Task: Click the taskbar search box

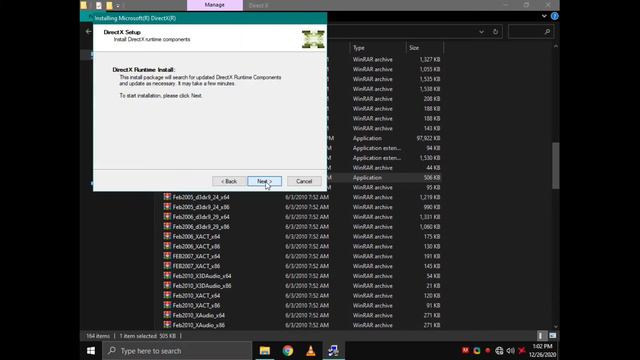Action: click(177, 351)
